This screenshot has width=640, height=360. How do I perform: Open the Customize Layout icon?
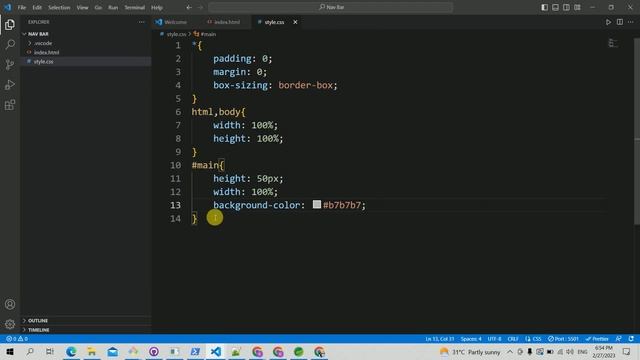coord(577,7)
